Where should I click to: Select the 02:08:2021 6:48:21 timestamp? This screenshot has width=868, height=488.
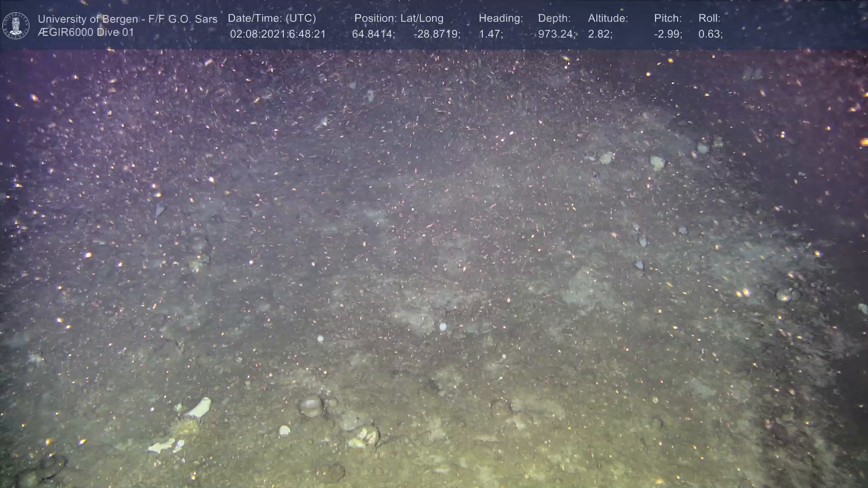(x=278, y=34)
